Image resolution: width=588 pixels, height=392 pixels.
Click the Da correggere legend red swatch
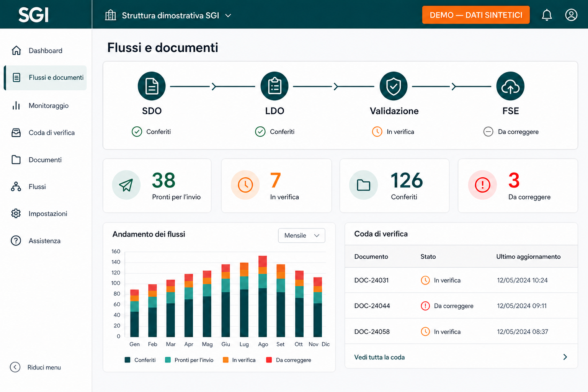(x=269, y=360)
